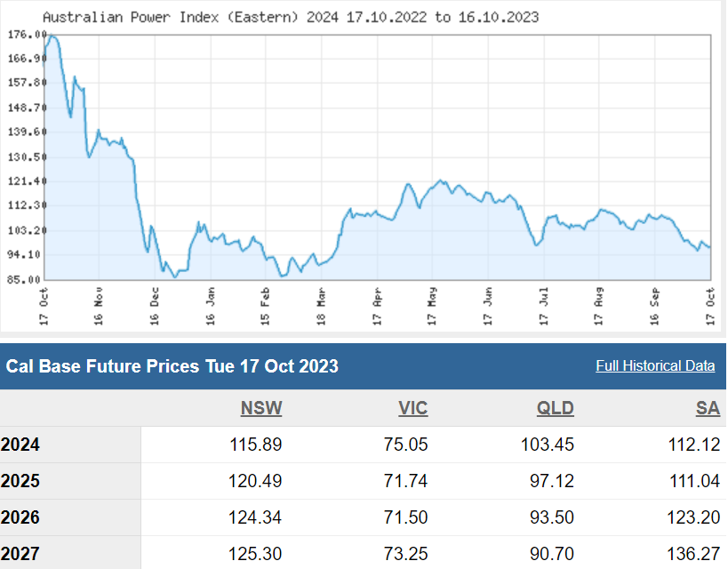Click the 2027 row label
728x569 pixels.
[20, 554]
